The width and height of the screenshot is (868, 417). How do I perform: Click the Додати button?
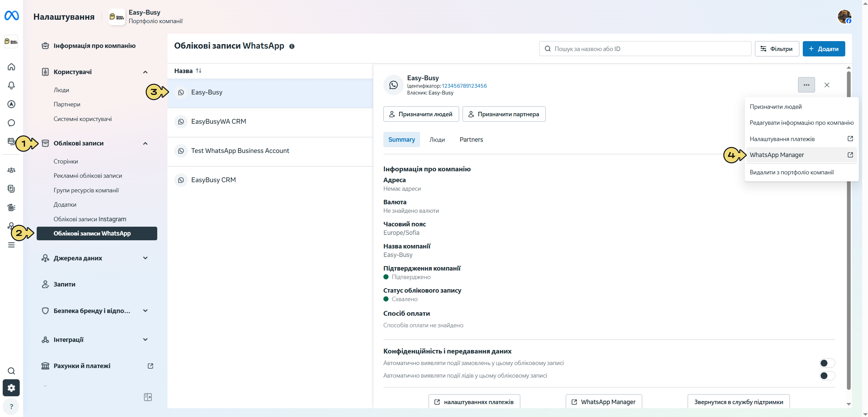pyautogui.click(x=824, y=49)
